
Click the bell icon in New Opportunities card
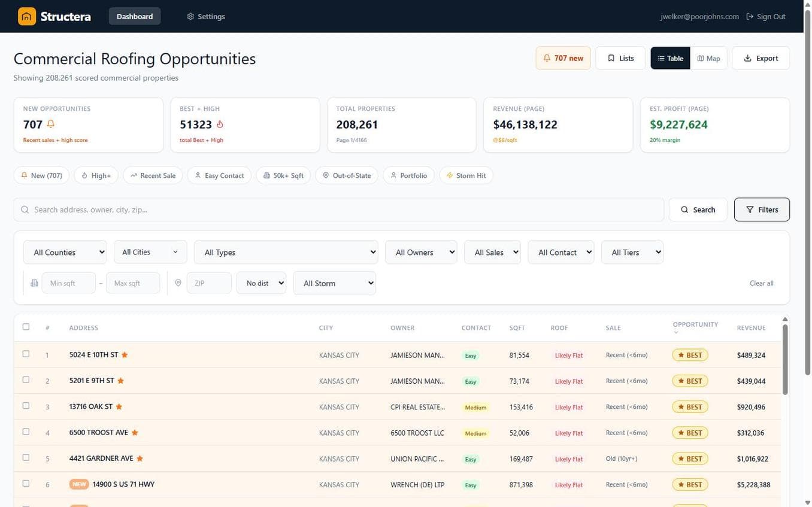51,125
